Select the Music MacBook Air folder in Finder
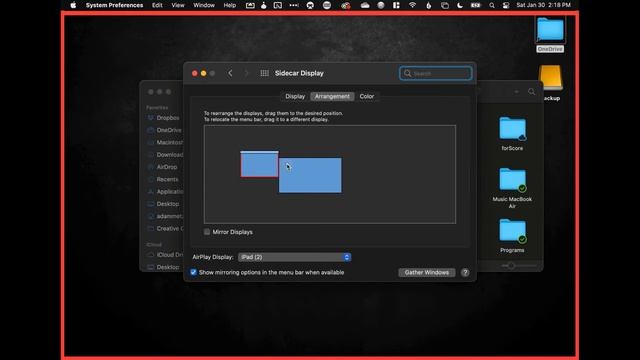The image size is (640, 360). click(x=512, y=188)
